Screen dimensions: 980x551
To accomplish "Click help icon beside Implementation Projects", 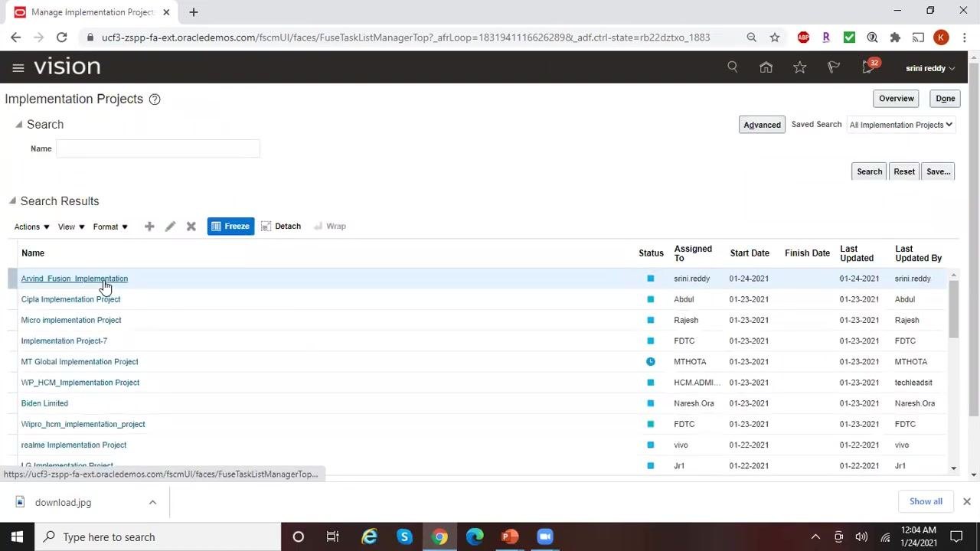I will pyautogui.click(x=155, y=99).
